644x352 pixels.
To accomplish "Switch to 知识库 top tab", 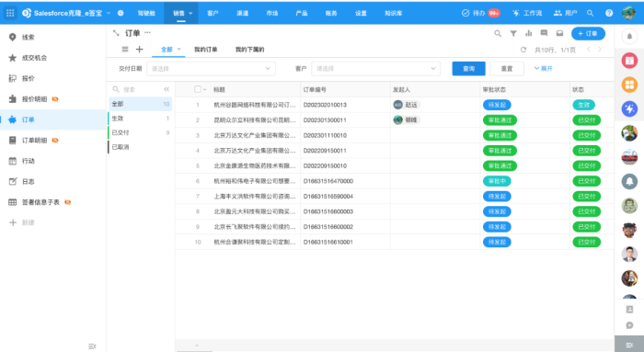I will (x=393, y=13).
